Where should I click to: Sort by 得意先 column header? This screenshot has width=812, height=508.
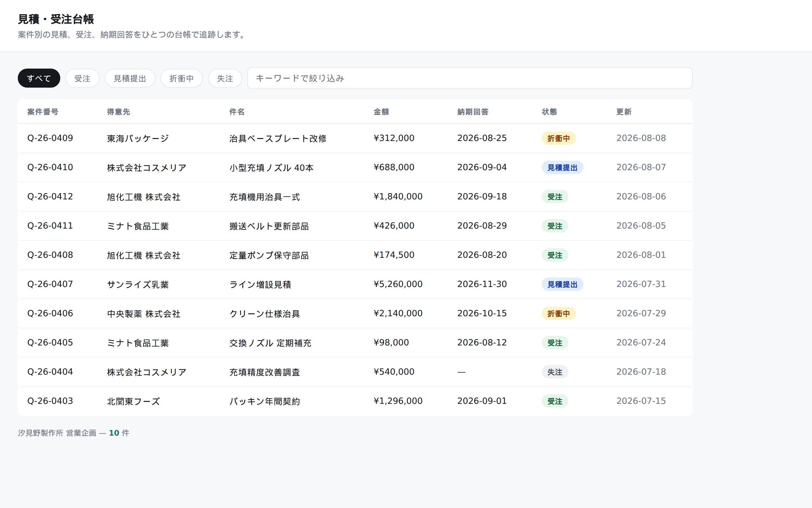118,112
